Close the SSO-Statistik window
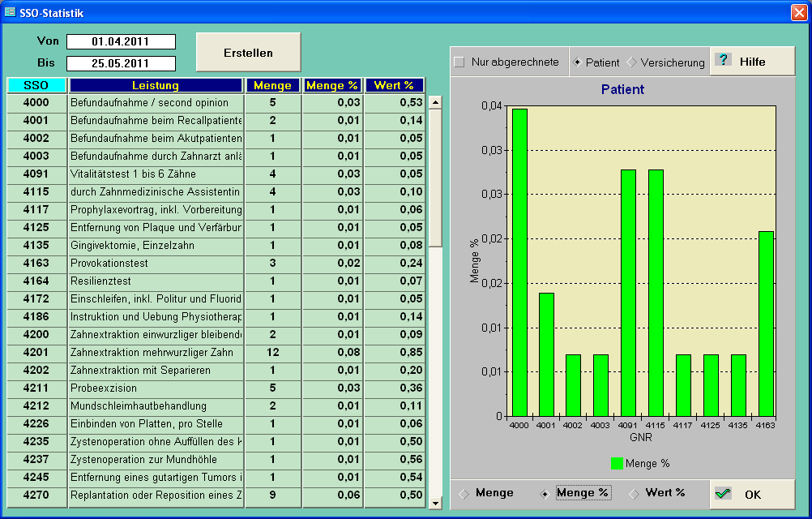The image size is (812, 519). coord(798,13)
